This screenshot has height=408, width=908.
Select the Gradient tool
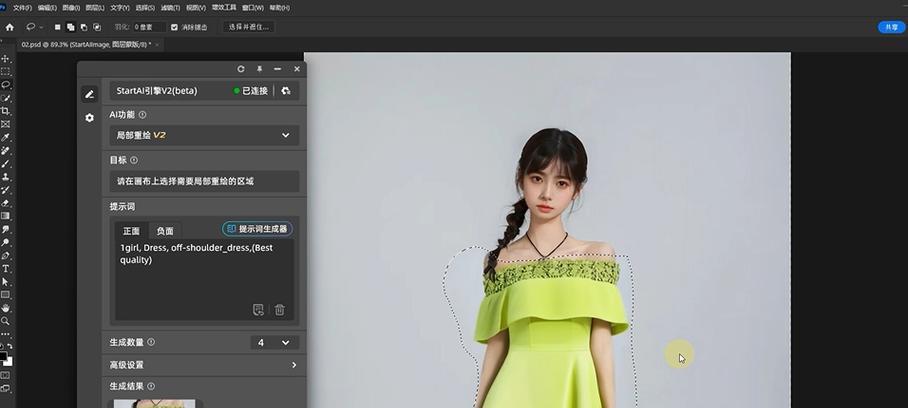pyautogui.click(x=6, y=216)
